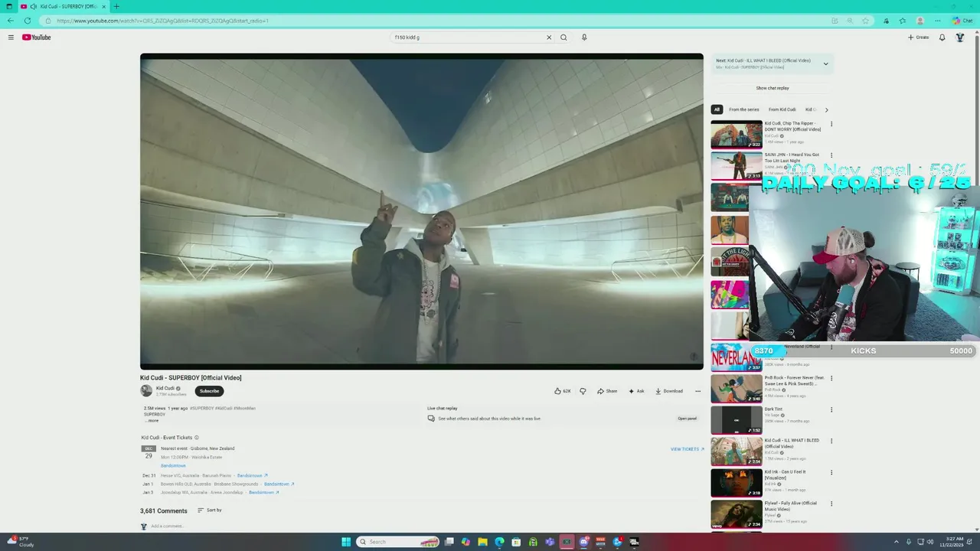Image resolution: width=980 pixels, height=551 pixels.
Task: Click the main SUPERBOY video player
Action: pos(422,211)
